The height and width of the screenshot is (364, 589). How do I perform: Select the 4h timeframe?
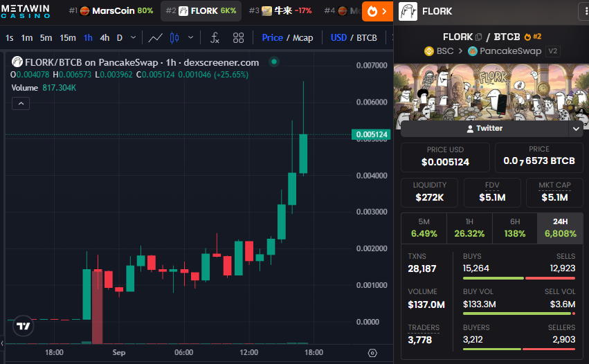105,38
